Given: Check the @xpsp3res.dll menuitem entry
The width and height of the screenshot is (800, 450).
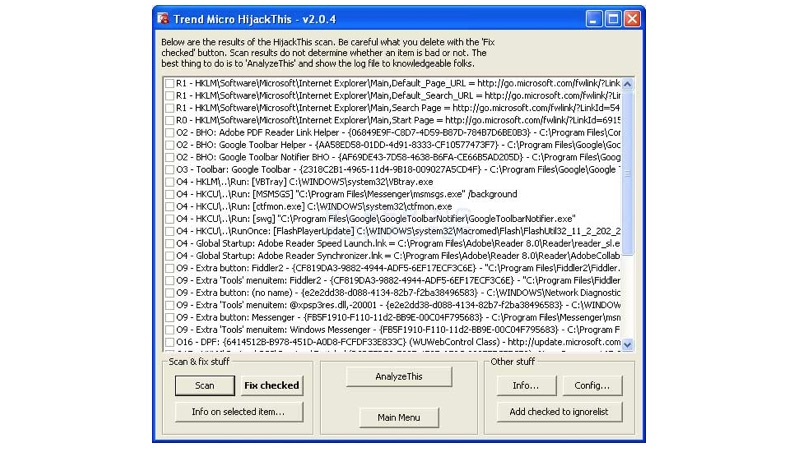Looking at the screenshot, I should click(169, 305).
